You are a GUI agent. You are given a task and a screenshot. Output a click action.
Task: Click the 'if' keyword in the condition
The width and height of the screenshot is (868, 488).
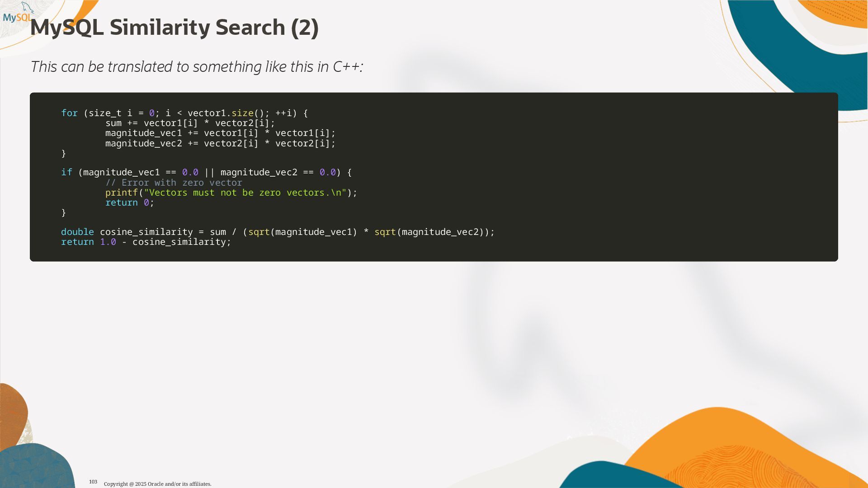(66, 172)
